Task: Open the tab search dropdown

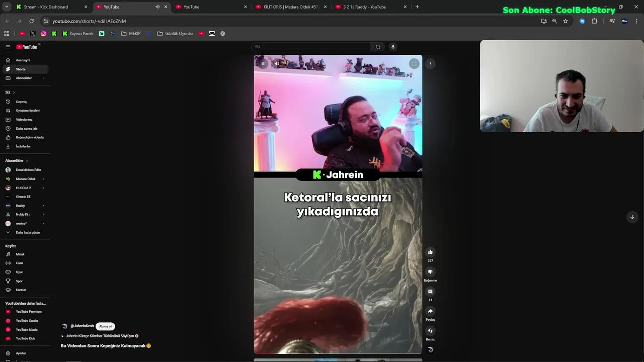Action: click(x=7, y=7)
